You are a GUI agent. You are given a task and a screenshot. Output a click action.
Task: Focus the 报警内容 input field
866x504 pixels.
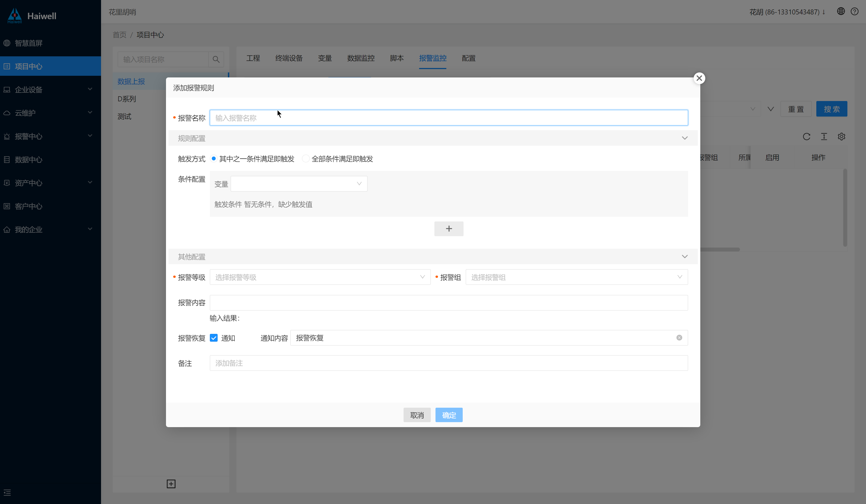pyautogui.click(x=449, y=303)
